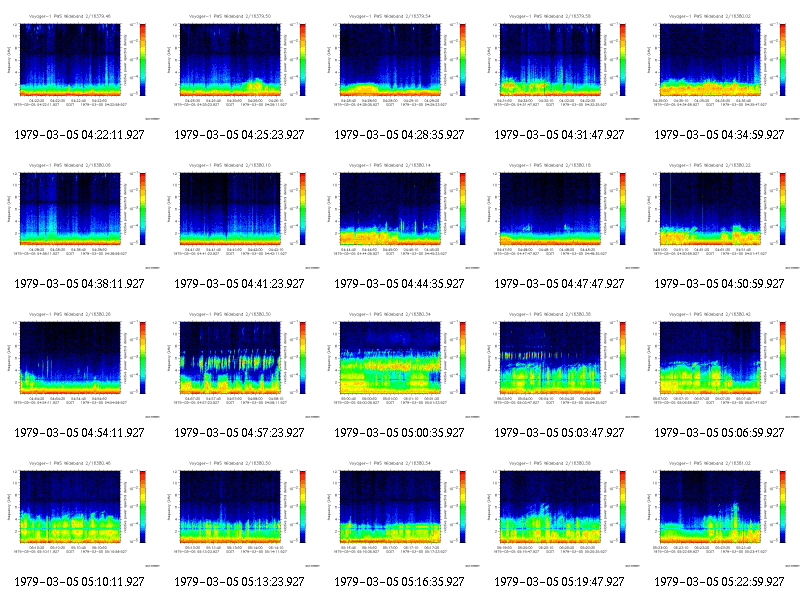View the 04:44:35.927 spectrogram plot
The width and height of the screenshot is (800, 596).
pos(399,215)
